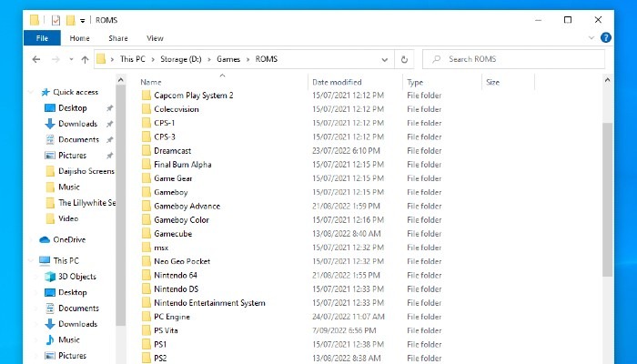This screenshot has height=364, width=637.
Task: Collapse the Quick access tree node
Action: tap(31, 92)
